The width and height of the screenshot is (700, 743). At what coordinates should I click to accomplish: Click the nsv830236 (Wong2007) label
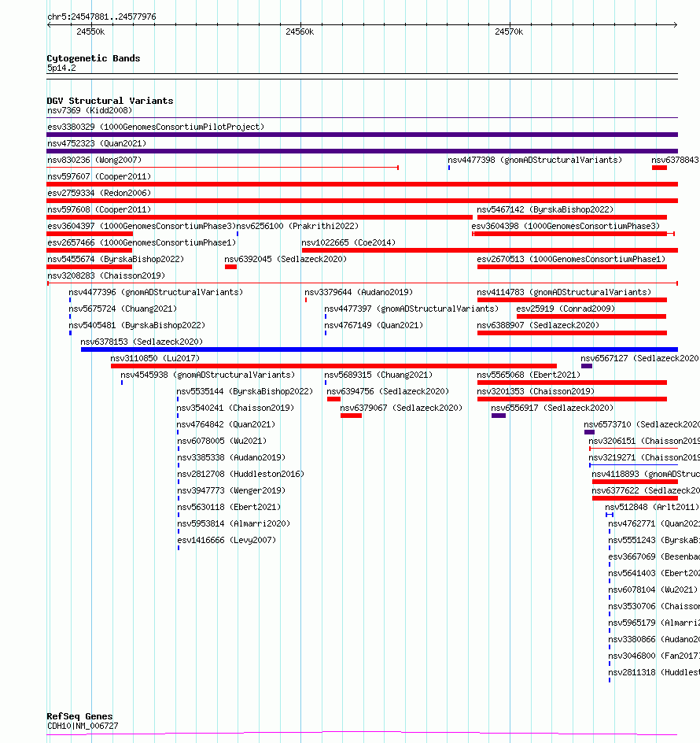pos(94,160)
